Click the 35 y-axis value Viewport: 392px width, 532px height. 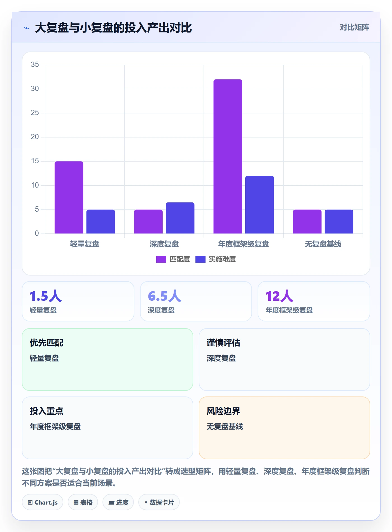click(x=35, y=65)
